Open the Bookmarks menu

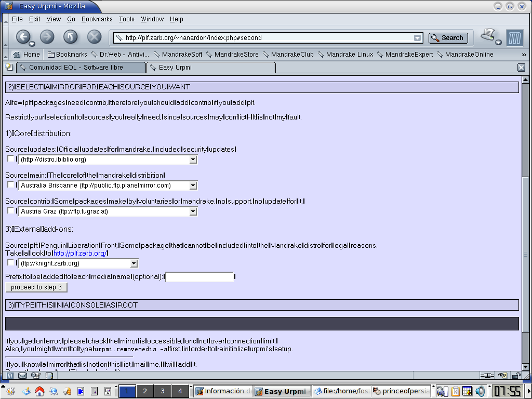(97, 19)
